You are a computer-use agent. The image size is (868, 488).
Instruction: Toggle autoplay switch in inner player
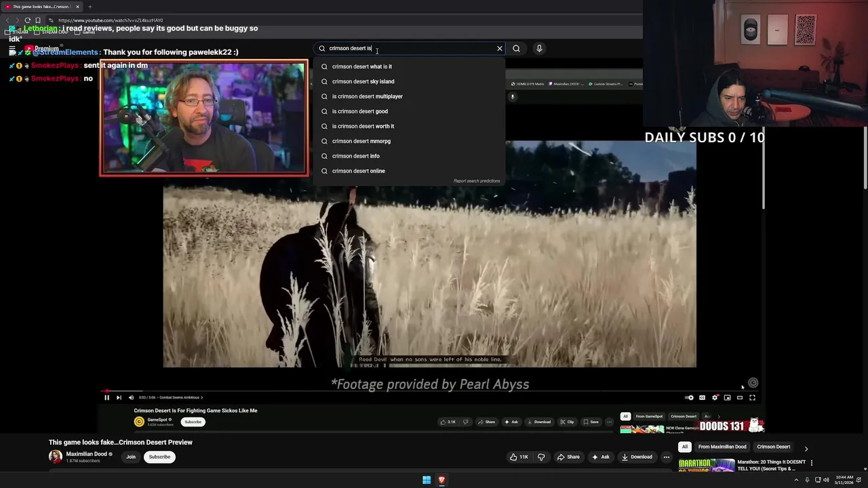click(x=690, y=398)
